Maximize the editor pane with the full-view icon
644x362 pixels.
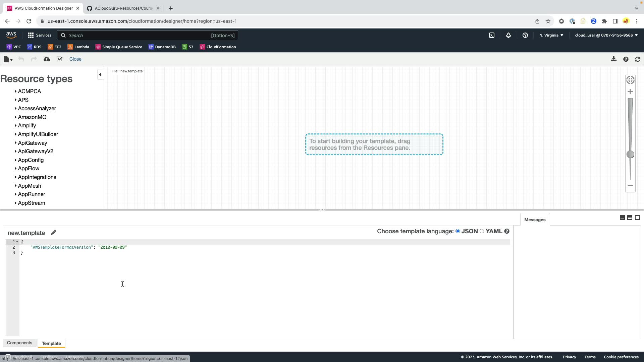tap(638, 218)
